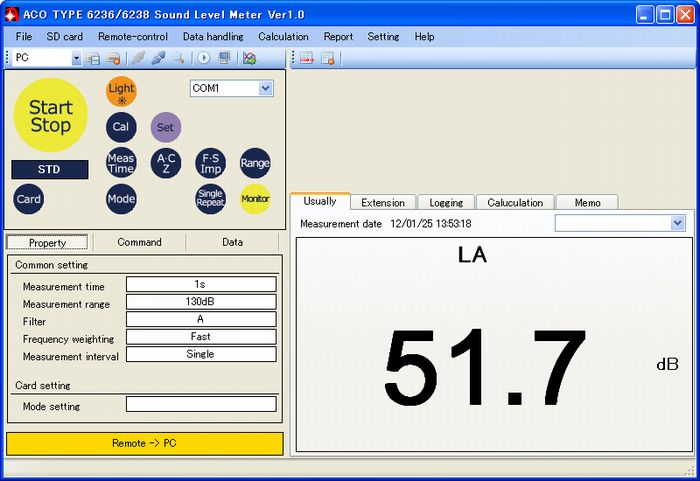Click the report icon with orange dot
This screenshot has width=700, height=481.
328,58
